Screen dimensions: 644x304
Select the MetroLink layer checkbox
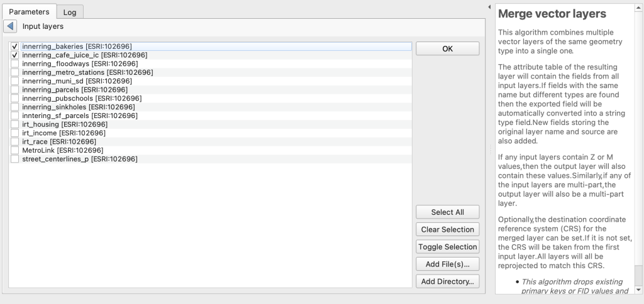pos(14,151)
